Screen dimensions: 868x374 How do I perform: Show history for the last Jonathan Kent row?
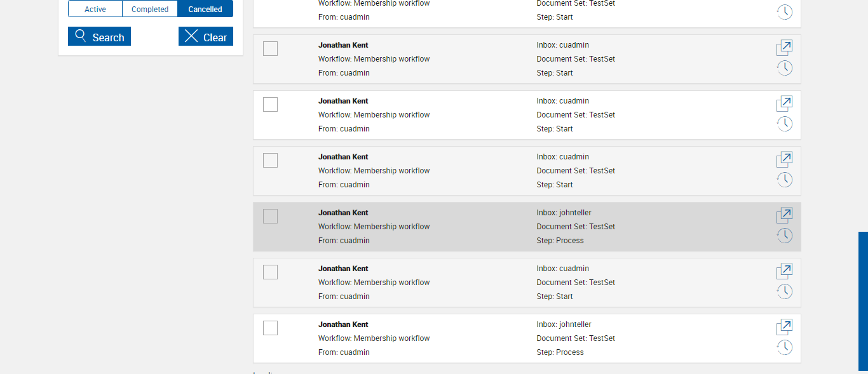click(785, 347)
